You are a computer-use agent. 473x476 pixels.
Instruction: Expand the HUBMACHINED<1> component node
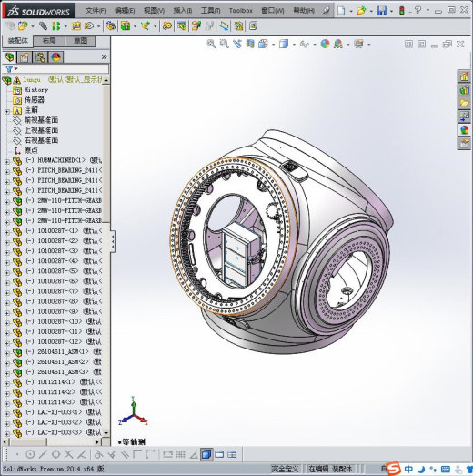pyautogui.click(x=7, y=162)
